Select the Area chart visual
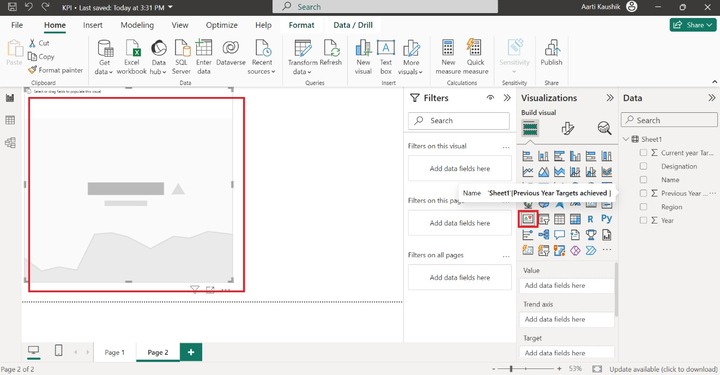Viewport: 720px width, 375px height. tap(544, 172)
